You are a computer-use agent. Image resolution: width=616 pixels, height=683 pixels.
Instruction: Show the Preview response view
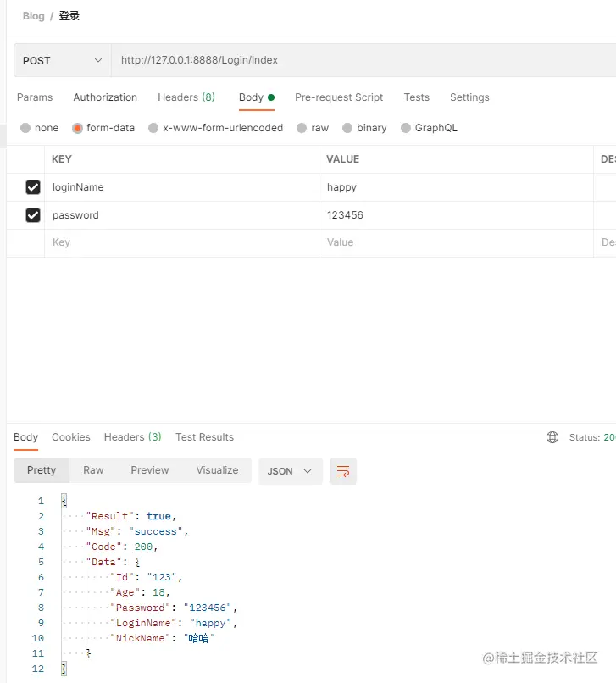point(150,470)
